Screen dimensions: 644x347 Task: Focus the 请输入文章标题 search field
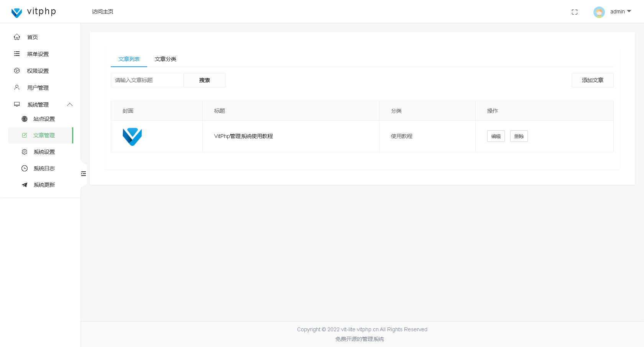coord(147,80)
